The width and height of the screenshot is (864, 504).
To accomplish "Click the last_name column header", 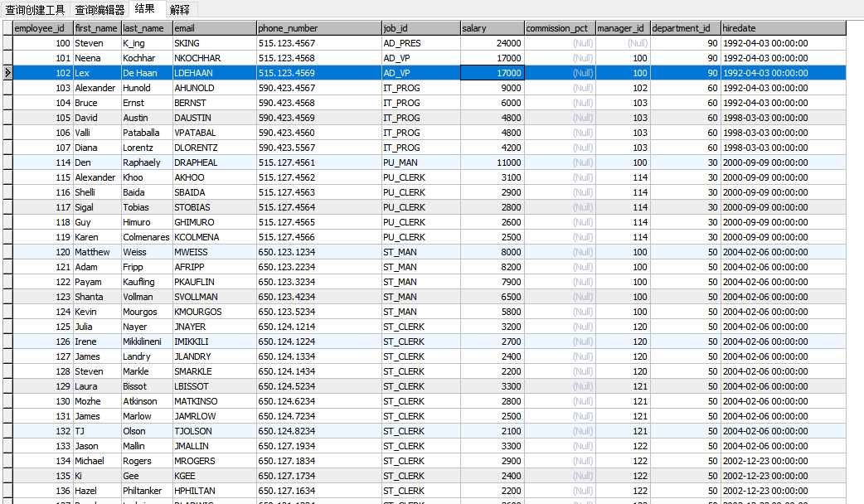I will (147, 28).
